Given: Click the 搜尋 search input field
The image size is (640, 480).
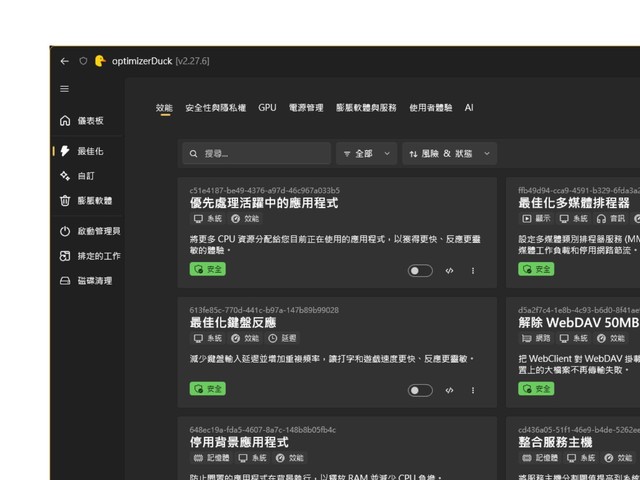Looking at the screenshot, I should click(x=256, y=153).
